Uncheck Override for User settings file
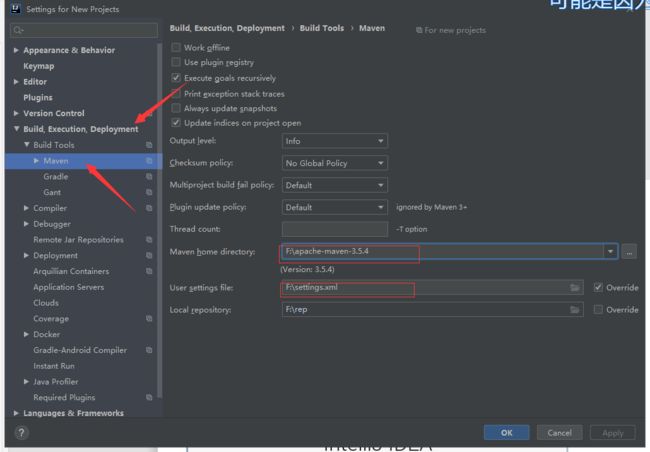 tap(598, 287)
